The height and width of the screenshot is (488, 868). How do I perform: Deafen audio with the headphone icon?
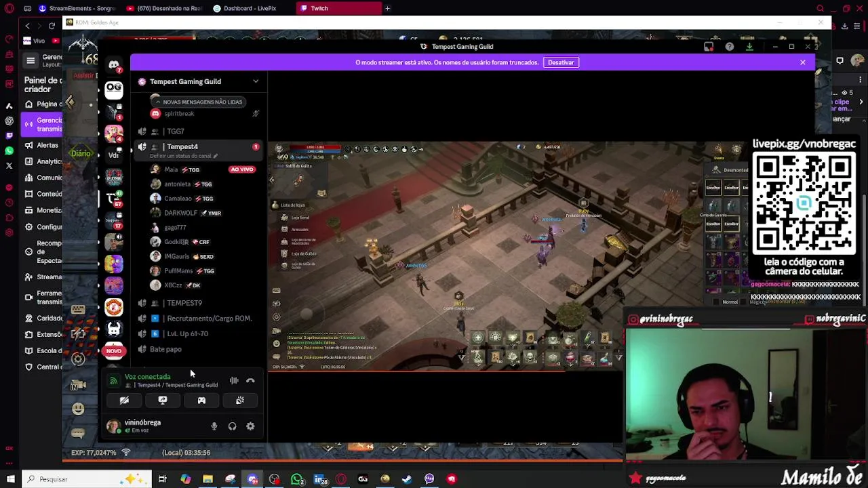coord(232,426)
